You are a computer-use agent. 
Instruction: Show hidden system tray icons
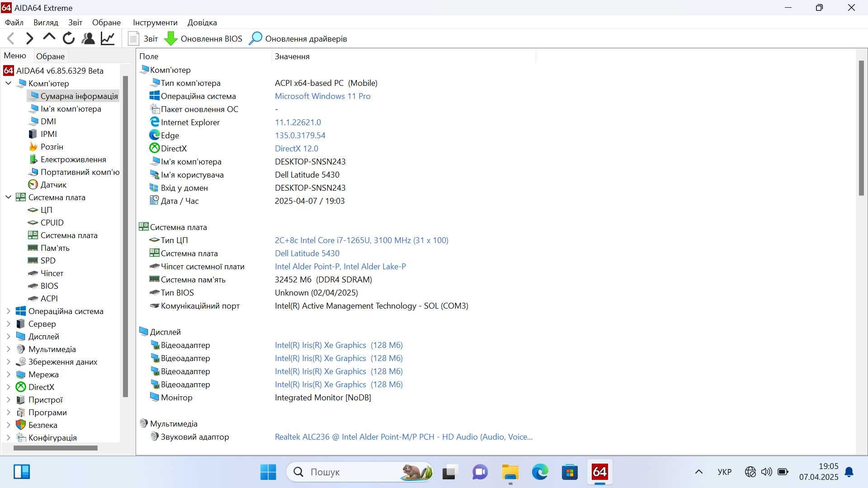tap(699, 472)
